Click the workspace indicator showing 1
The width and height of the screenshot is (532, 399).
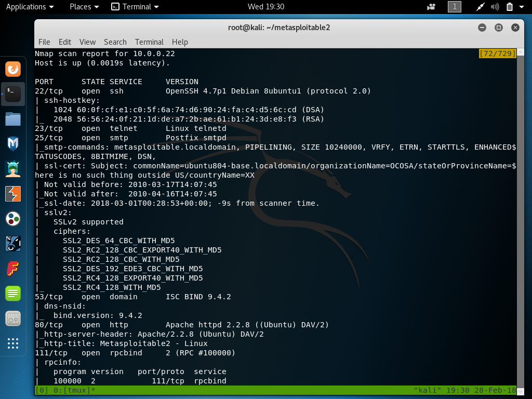455,7
